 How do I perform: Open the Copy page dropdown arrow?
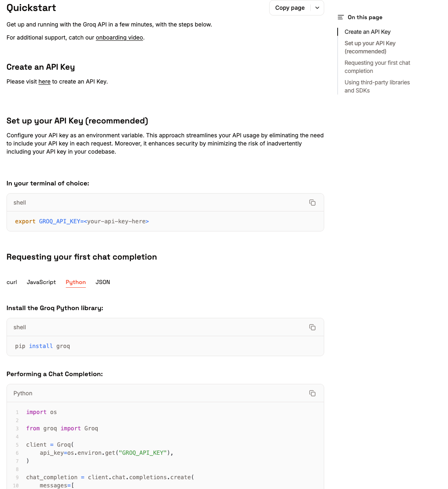coord(317,8)
